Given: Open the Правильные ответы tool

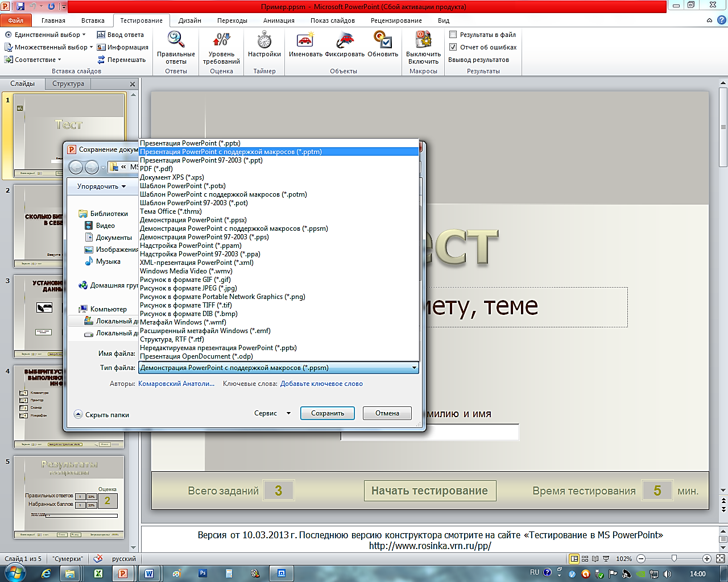Looking at the screenshot, I should (x=176, y=48).
